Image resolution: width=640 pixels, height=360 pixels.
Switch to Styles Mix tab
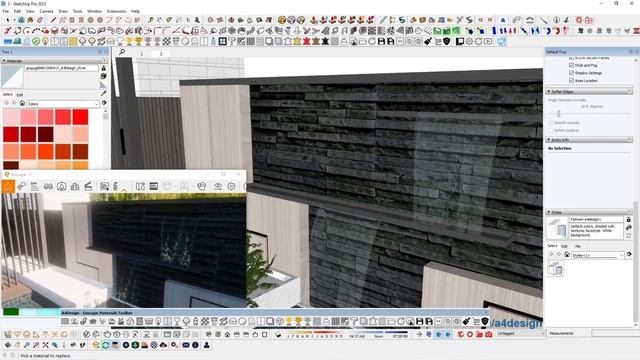578,246
